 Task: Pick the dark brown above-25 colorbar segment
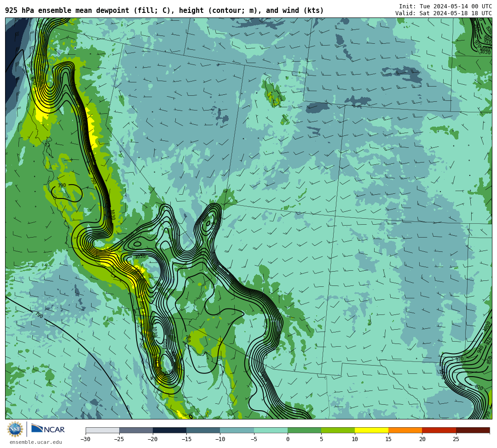tap(473, 430)
